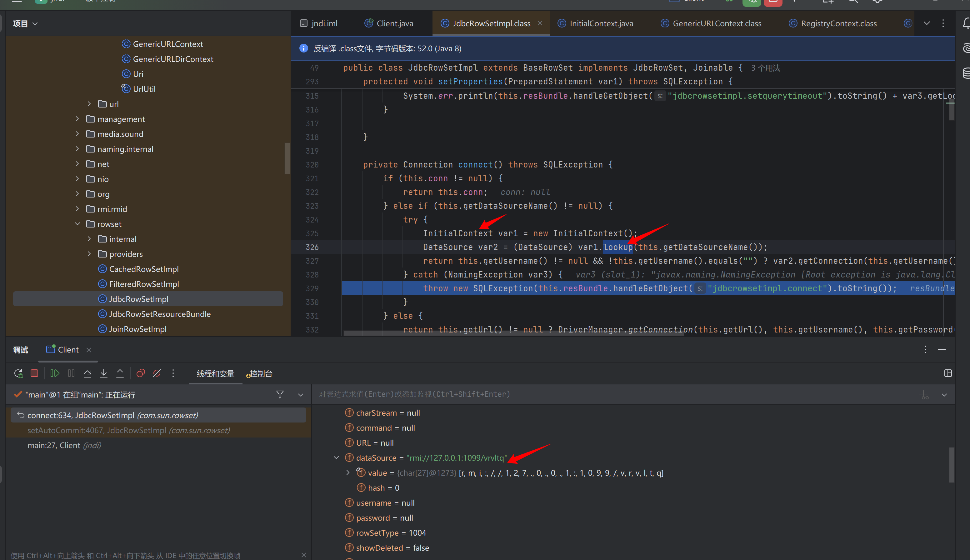
Task: Filter threads with the funnel icon
Action: coord(280,394)
